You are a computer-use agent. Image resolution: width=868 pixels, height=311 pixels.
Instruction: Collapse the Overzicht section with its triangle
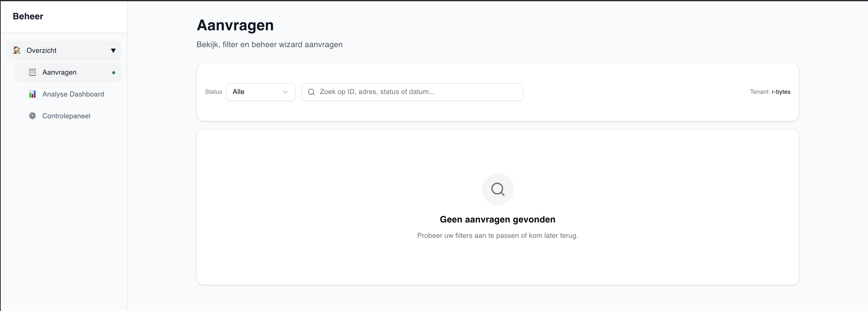pyautogui.click(x=113, y=51)
